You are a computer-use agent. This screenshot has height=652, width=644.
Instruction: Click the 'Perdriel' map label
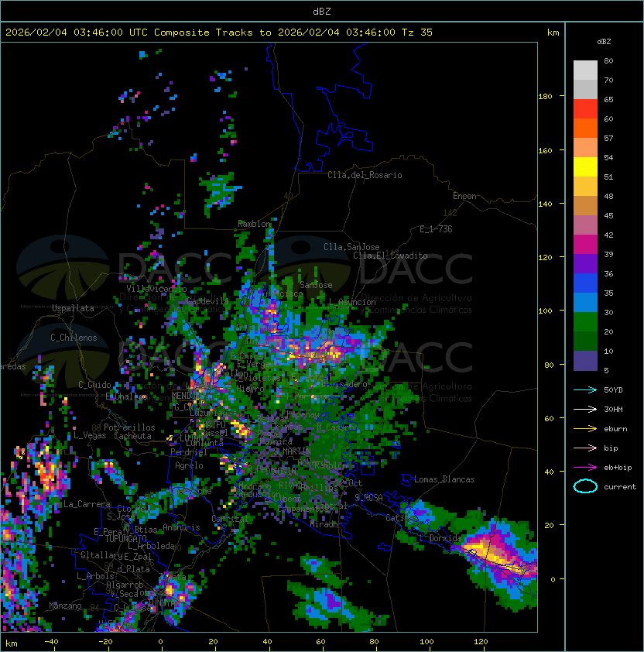[189, 451]
